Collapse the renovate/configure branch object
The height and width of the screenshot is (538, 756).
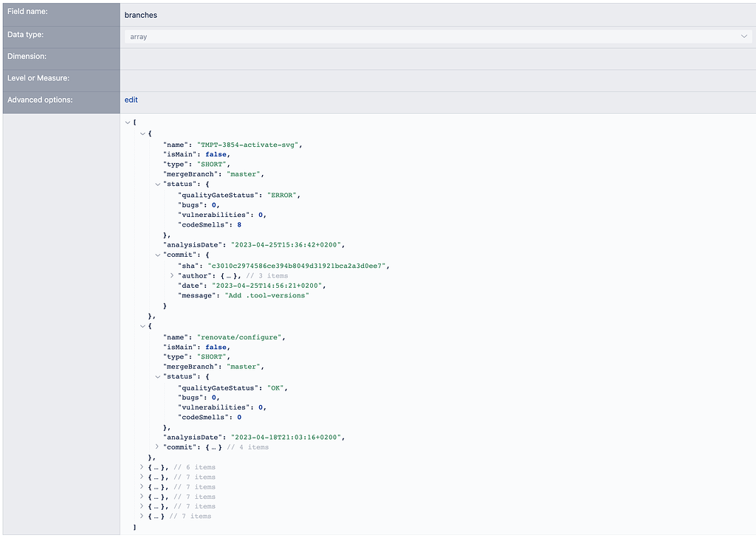(x=142, y=325)
